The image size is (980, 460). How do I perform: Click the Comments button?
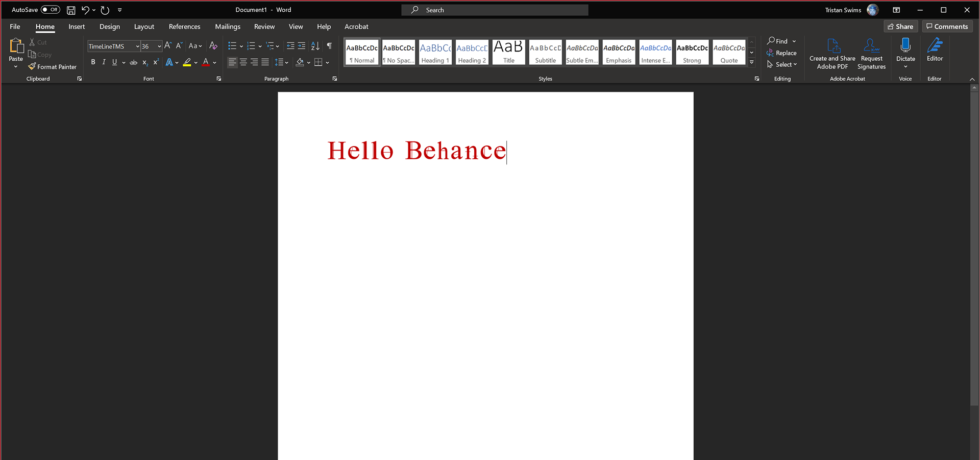point(947,27)
